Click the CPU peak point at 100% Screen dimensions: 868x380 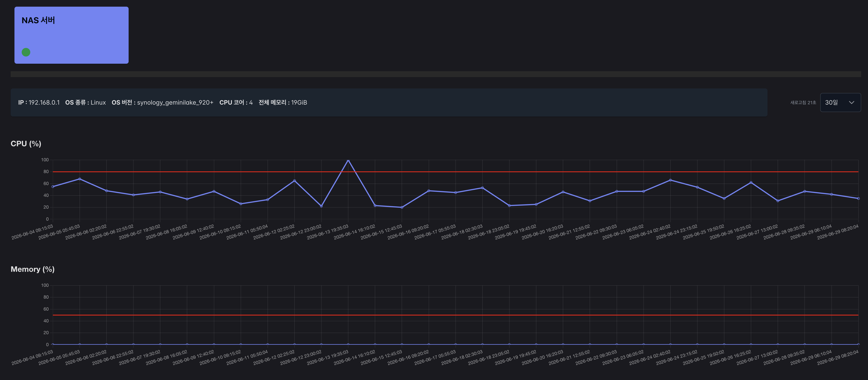[348, 160]
